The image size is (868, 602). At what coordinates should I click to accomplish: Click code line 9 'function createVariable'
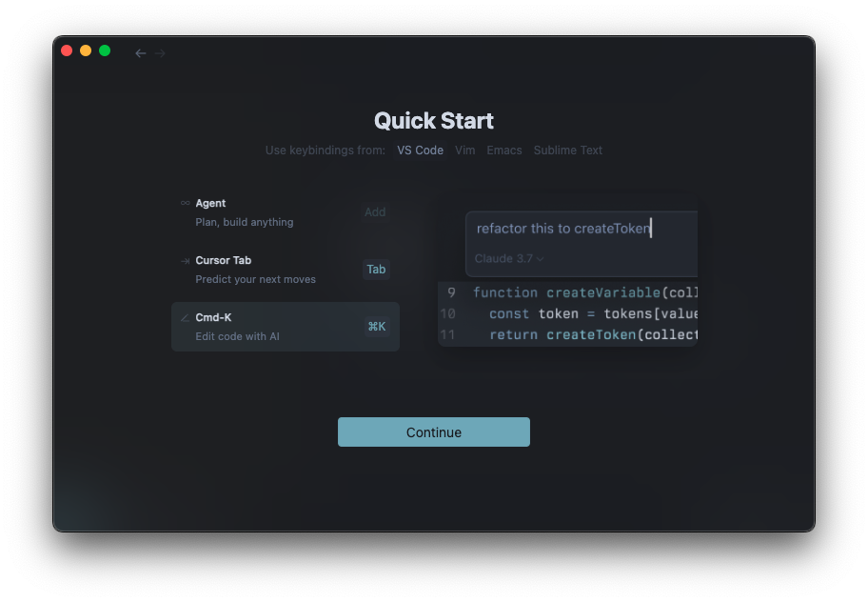(x=568, y=292)
